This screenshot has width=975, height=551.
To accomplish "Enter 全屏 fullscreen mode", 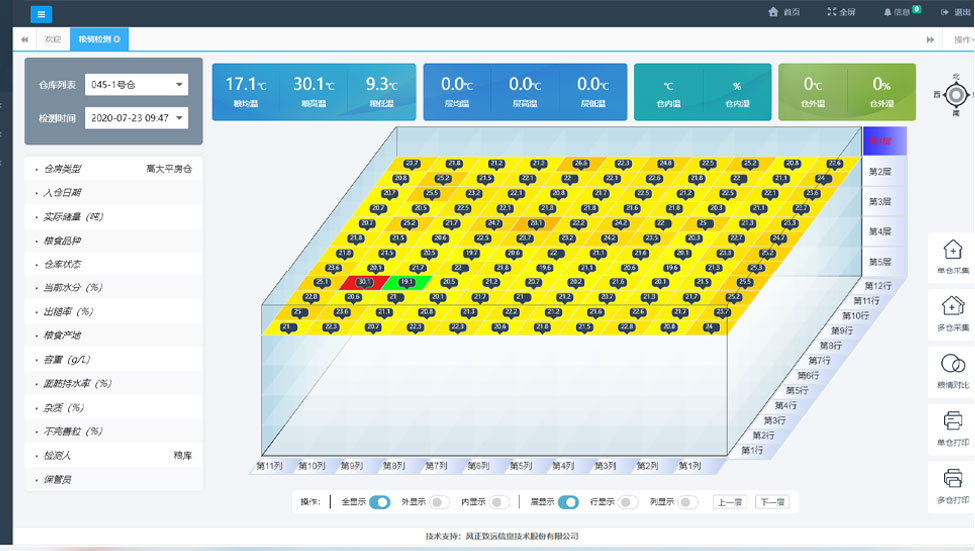I will 841,12.
